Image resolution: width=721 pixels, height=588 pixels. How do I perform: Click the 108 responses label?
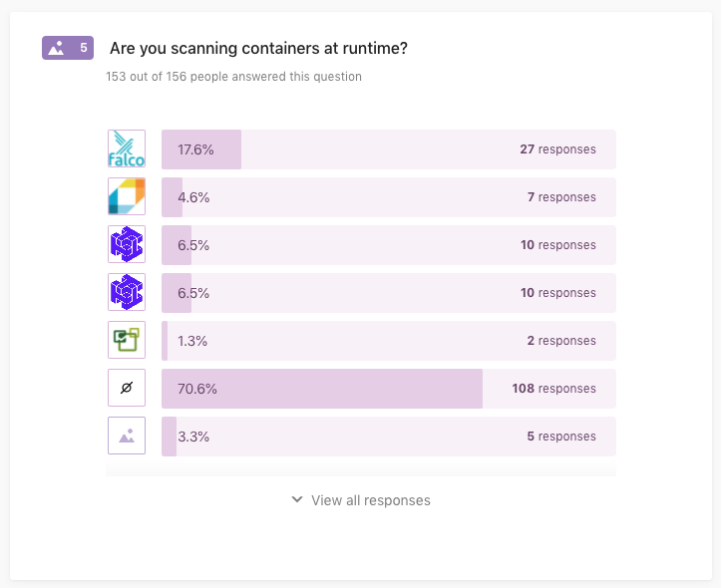(553, 389)
